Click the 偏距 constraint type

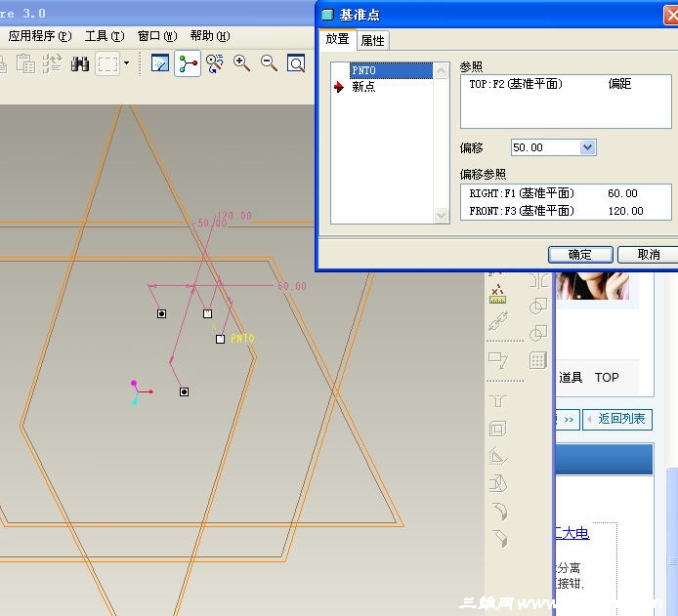point(619,83)
